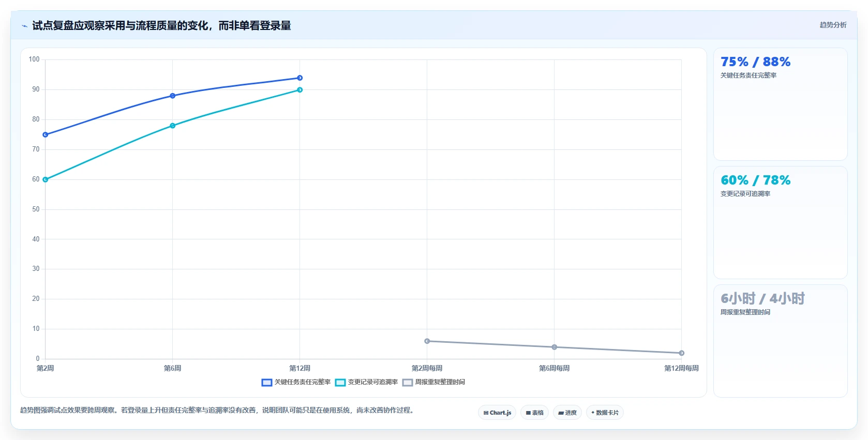Open the 60% / 78% metric card
Image resolution: width=868 pixels, height=440 pixels.
pos(781,223)
